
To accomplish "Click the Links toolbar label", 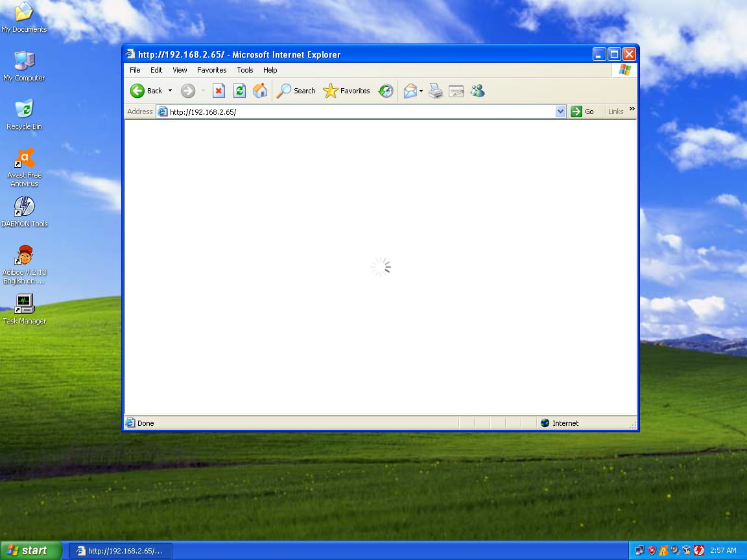I will coord(615,111).
